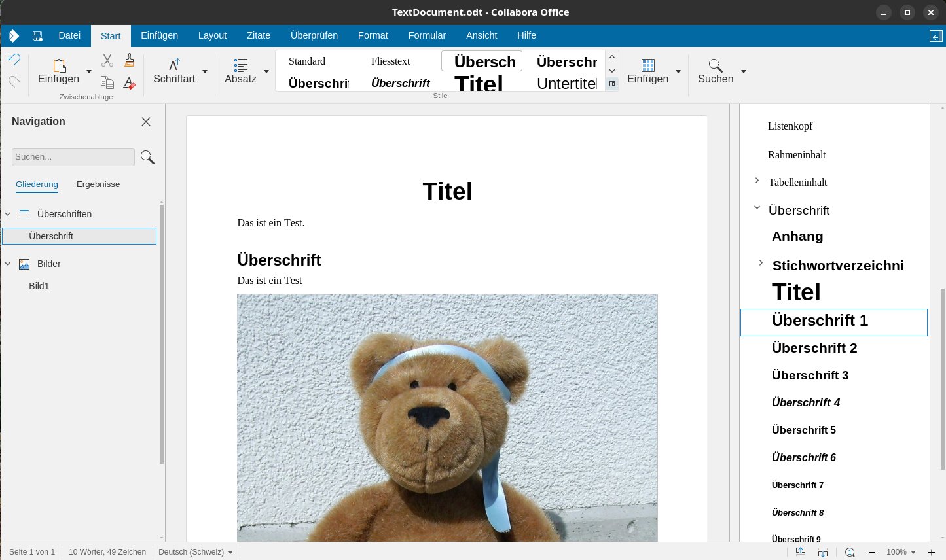Click the Save document icon

pos(37,36)
